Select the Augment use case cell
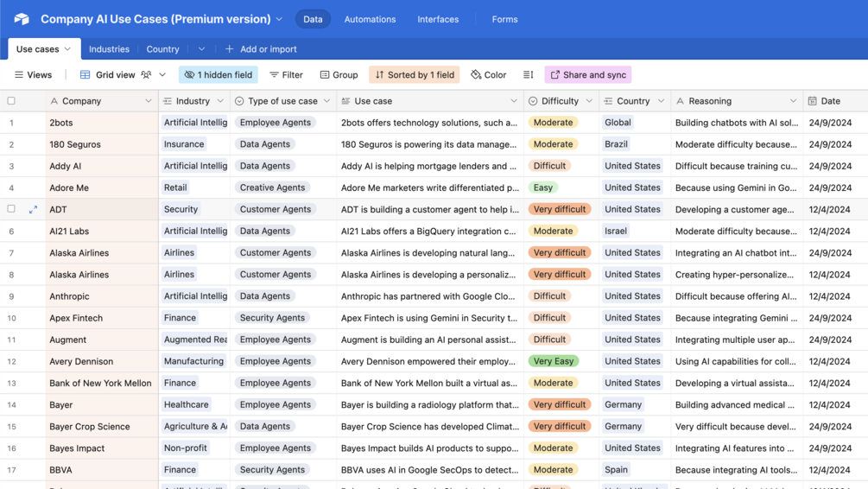 click(x=430, y=340)
